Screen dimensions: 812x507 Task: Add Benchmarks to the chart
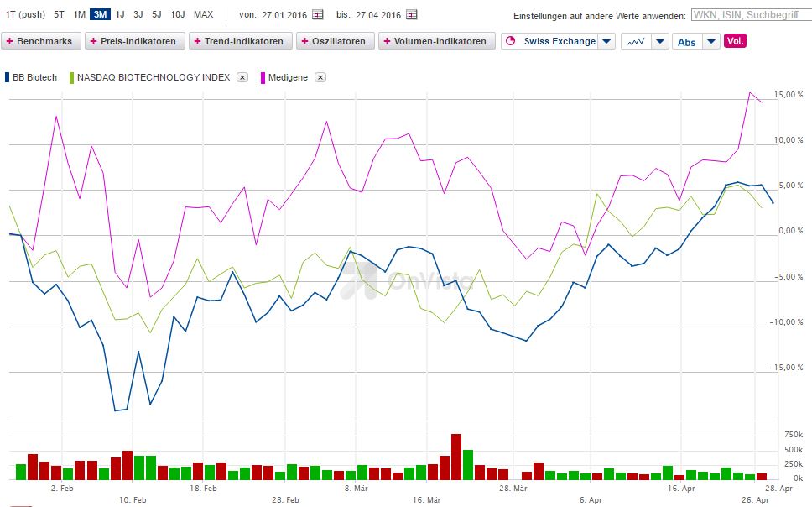42,40
